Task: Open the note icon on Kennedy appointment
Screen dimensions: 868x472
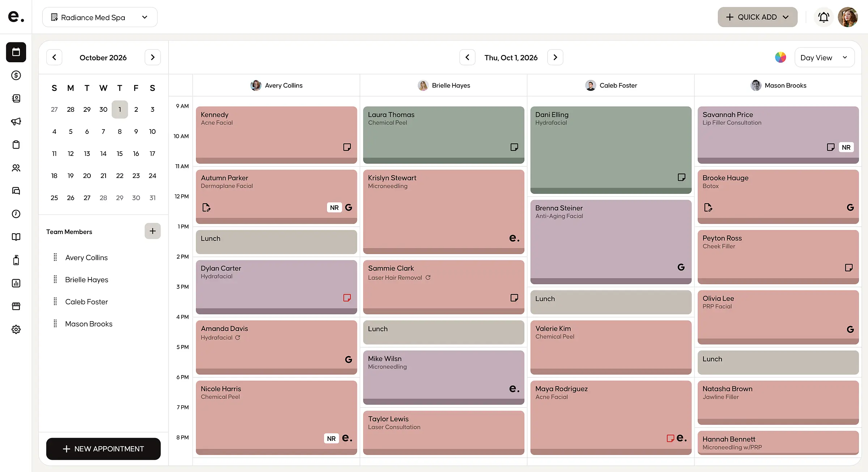Action: tap(347, 147)
